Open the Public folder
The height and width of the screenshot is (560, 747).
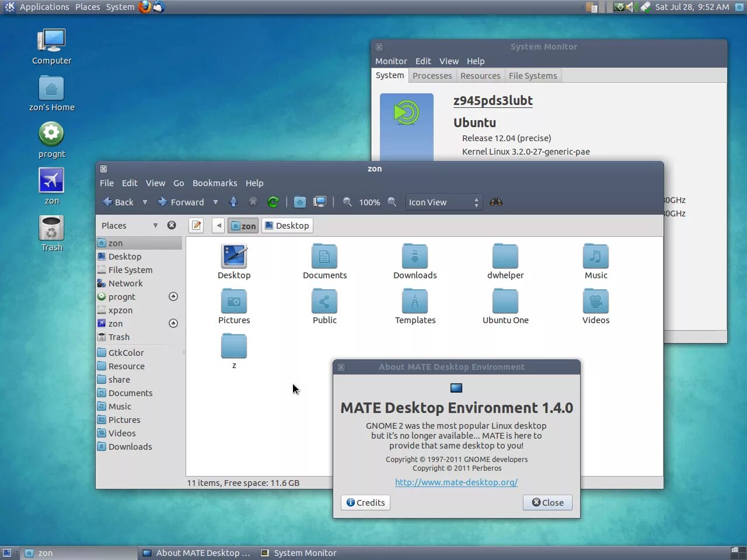[x=324, y=307]
